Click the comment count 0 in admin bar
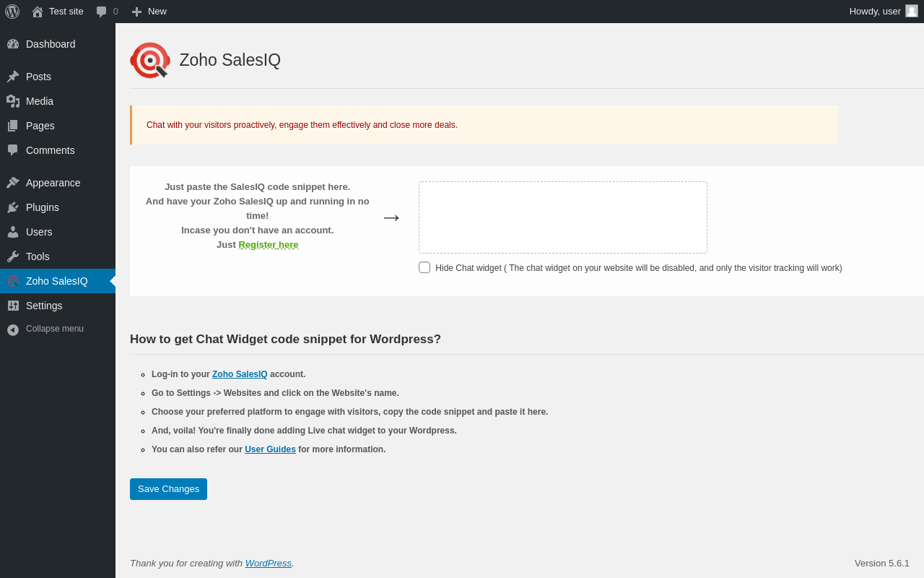Screen dimensions: 924x578 (115, 12)
